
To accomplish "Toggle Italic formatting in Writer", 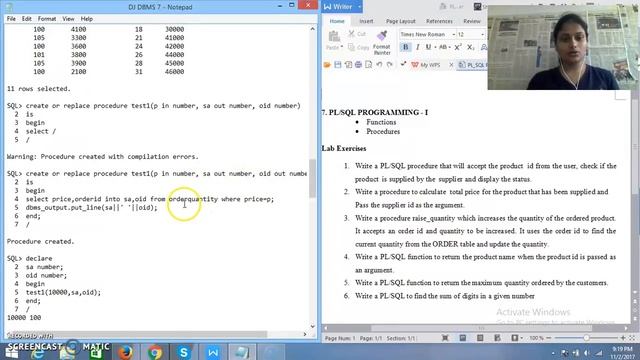I will (x=418, y=47).
